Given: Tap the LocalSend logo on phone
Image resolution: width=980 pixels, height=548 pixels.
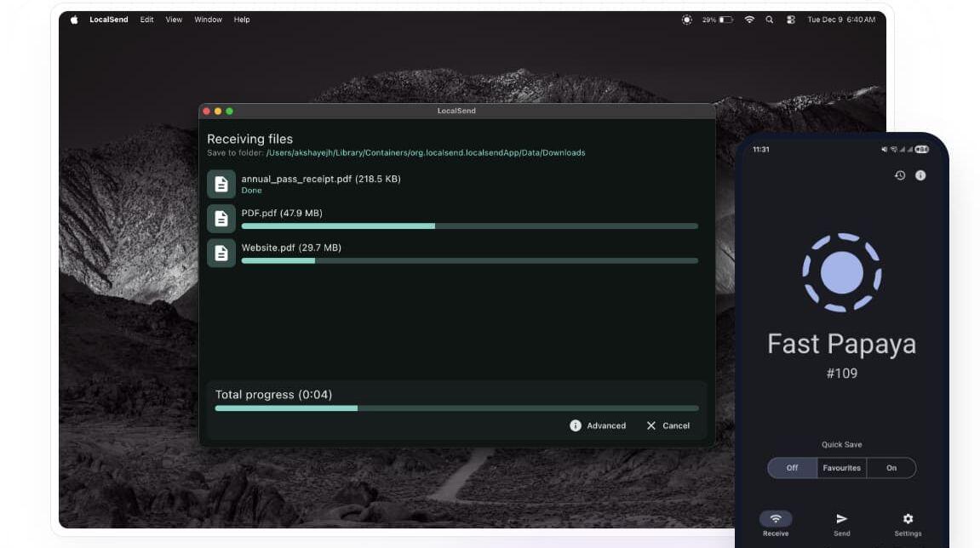Looking at the screenshot, I should coord(842,272).
